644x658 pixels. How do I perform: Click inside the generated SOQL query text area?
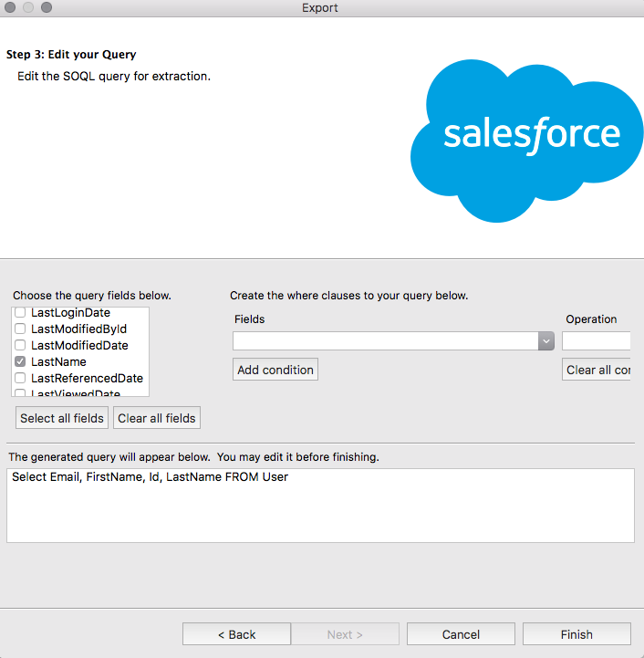[320, 506]
